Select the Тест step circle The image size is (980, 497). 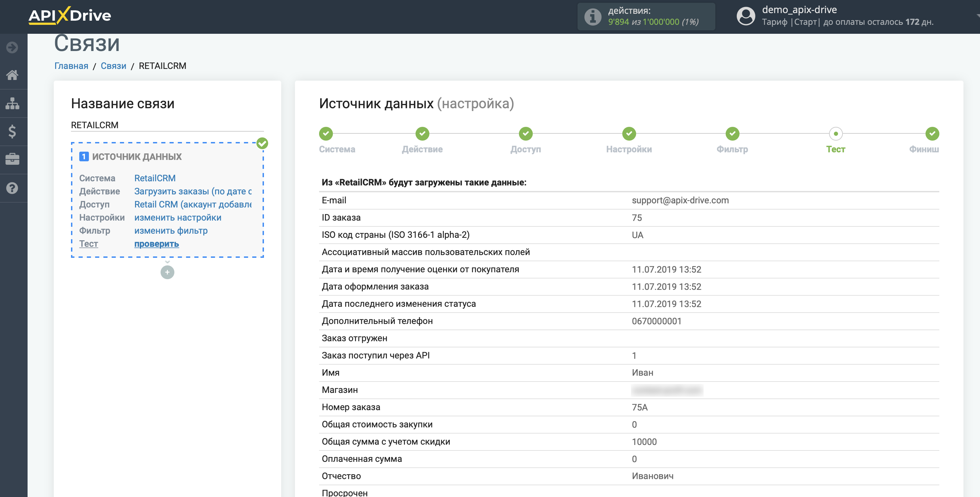pyautogui.click(x=836, y=134)
